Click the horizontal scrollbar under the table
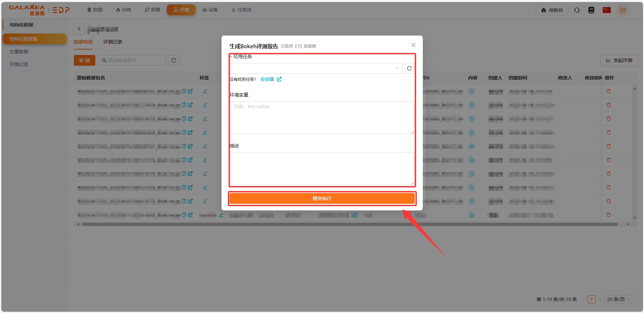This screenshot has width=644, height=313. point(349,224)
